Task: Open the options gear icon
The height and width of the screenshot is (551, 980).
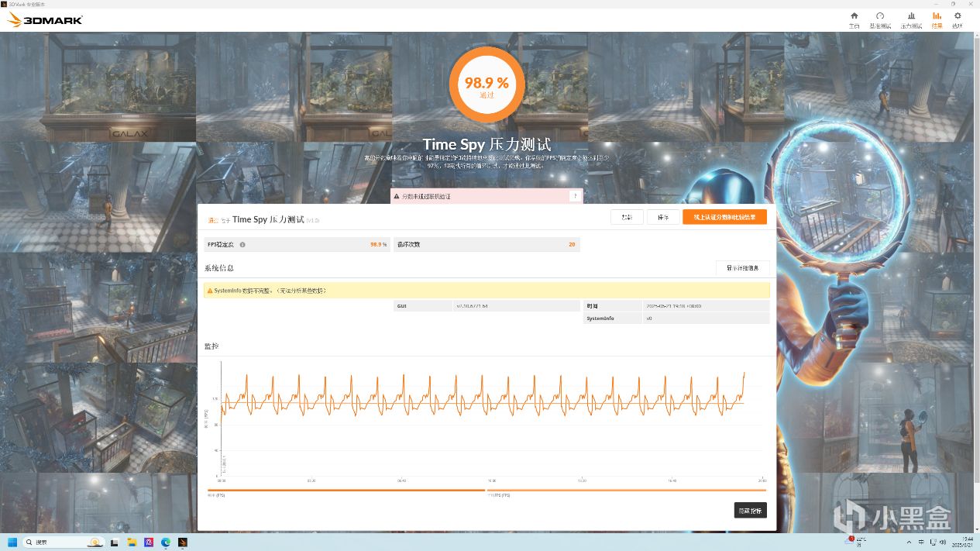Action: 958,15
